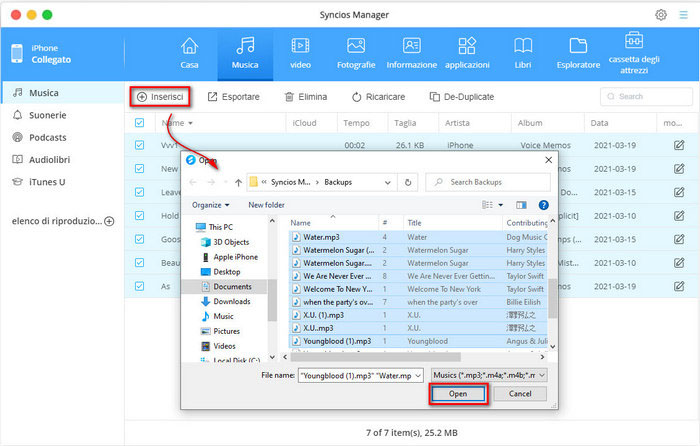Select Musica in the sidebar
This screenshot has width=700, height=446.
tap(62, 93)
